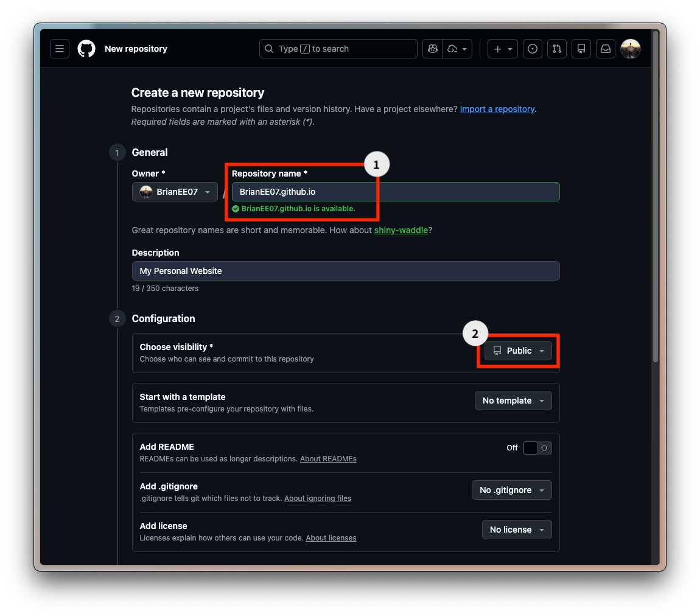Open the Copilot chat icon

click(x=432, y=49)
